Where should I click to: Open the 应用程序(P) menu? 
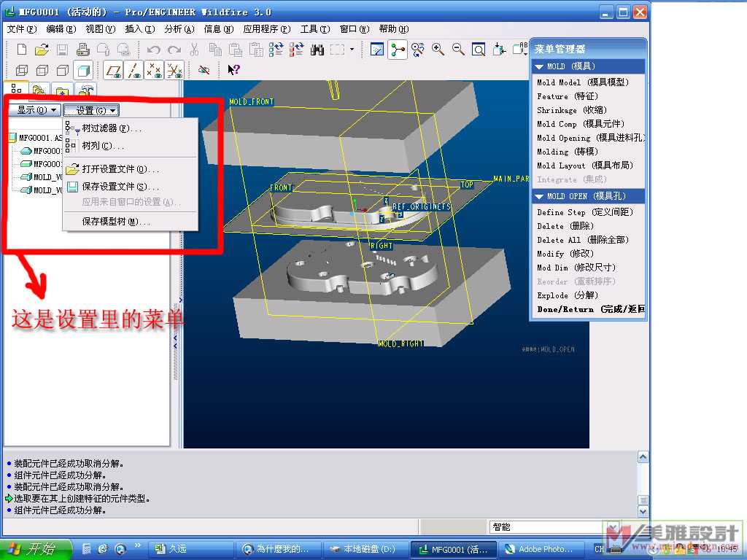click(267, 29)
